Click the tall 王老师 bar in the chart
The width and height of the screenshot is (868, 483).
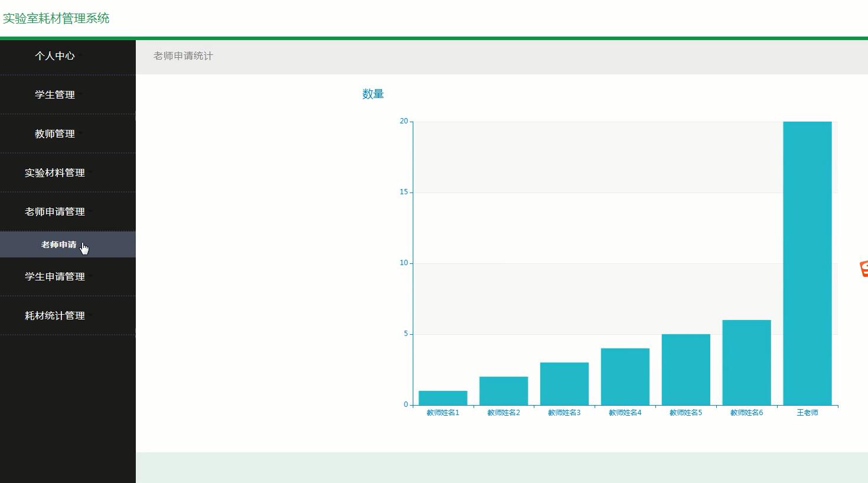[x=808, y=263]
